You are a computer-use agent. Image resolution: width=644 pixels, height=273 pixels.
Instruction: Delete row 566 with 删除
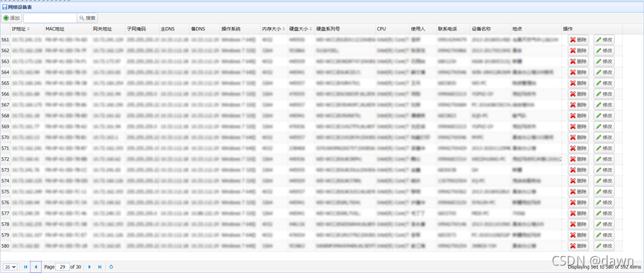pyautogui.click(x=578, y=93)
